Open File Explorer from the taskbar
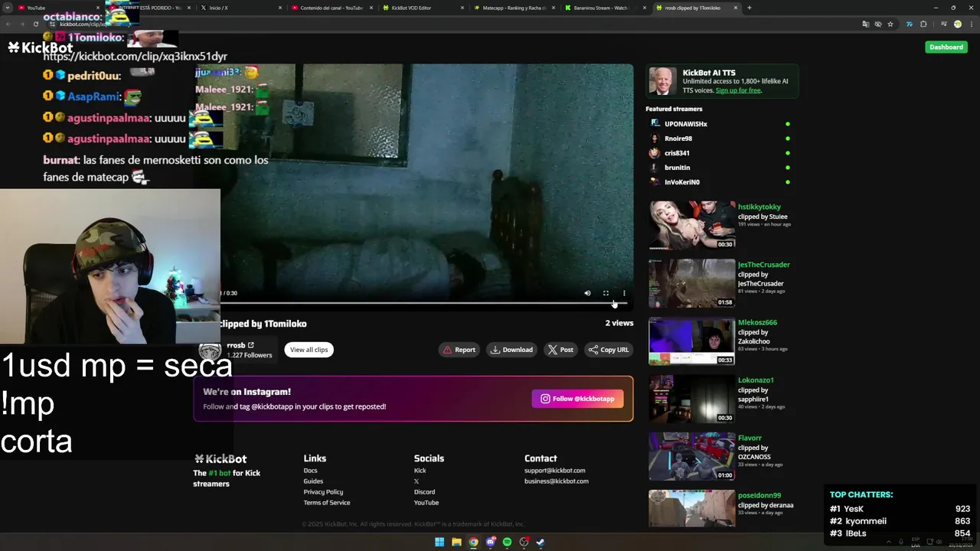Screen dimensions: 980x551 point(456,542)
